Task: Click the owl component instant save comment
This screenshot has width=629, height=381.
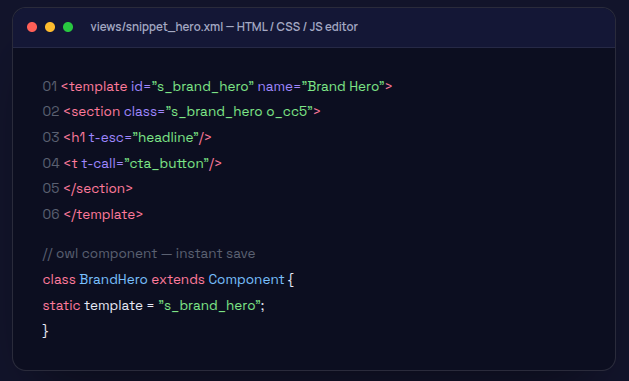Action: coord(149,253)
